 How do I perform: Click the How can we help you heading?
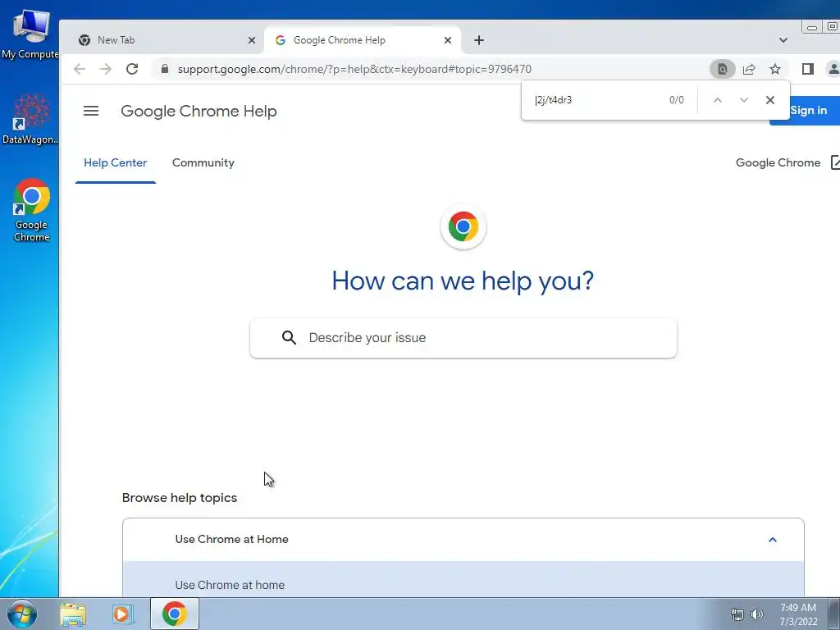pos(463,281)
